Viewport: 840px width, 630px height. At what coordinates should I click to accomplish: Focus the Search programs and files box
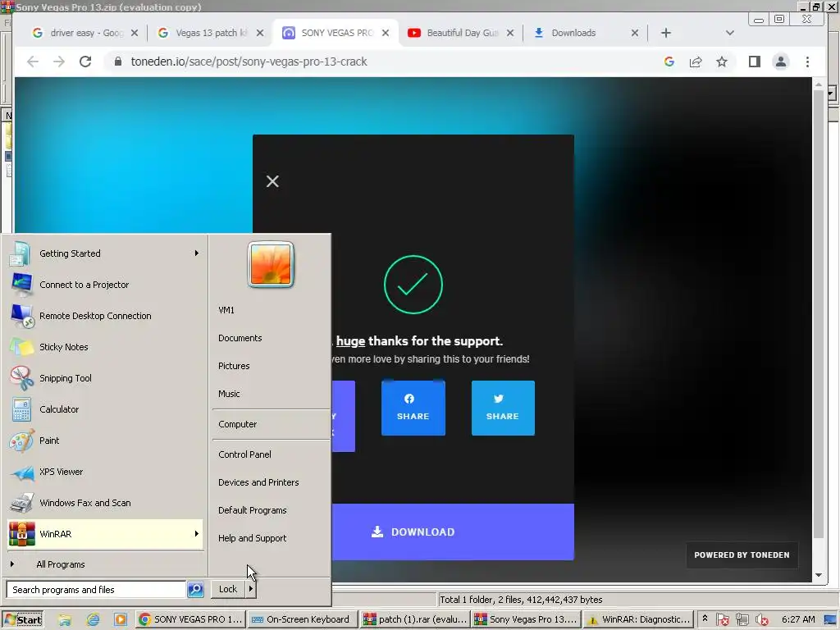[97, 589]
